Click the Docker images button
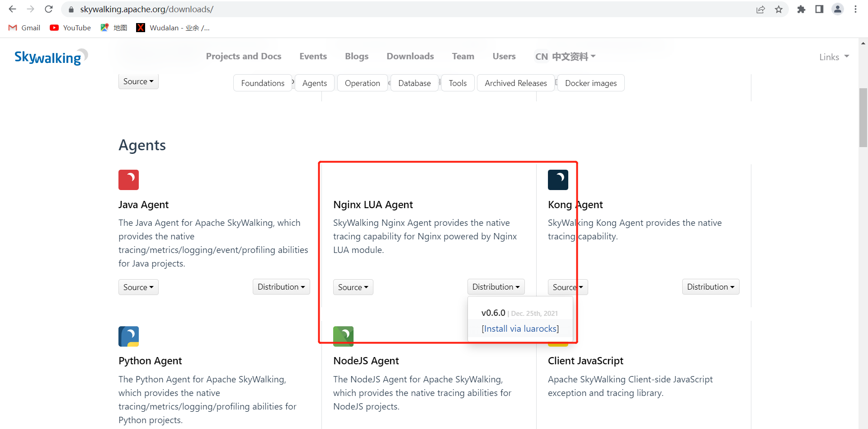The width and height of the screenshot is (868, 429). click(590, 83)
